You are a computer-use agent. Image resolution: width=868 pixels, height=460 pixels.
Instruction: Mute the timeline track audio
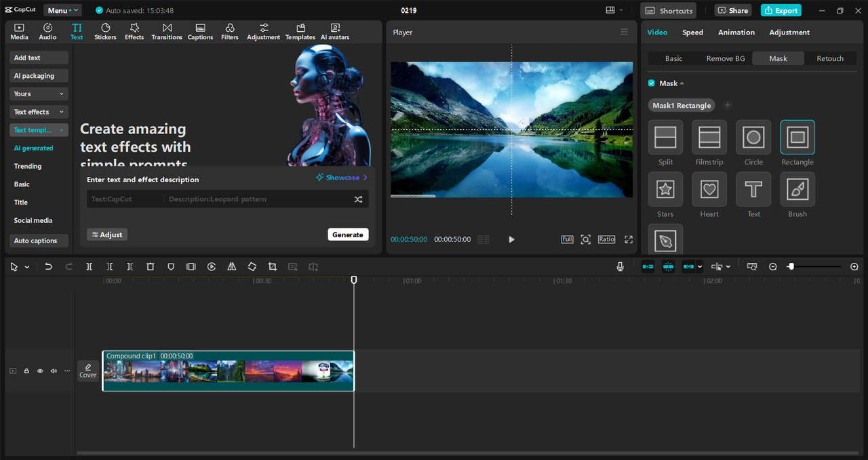point(54,371)
